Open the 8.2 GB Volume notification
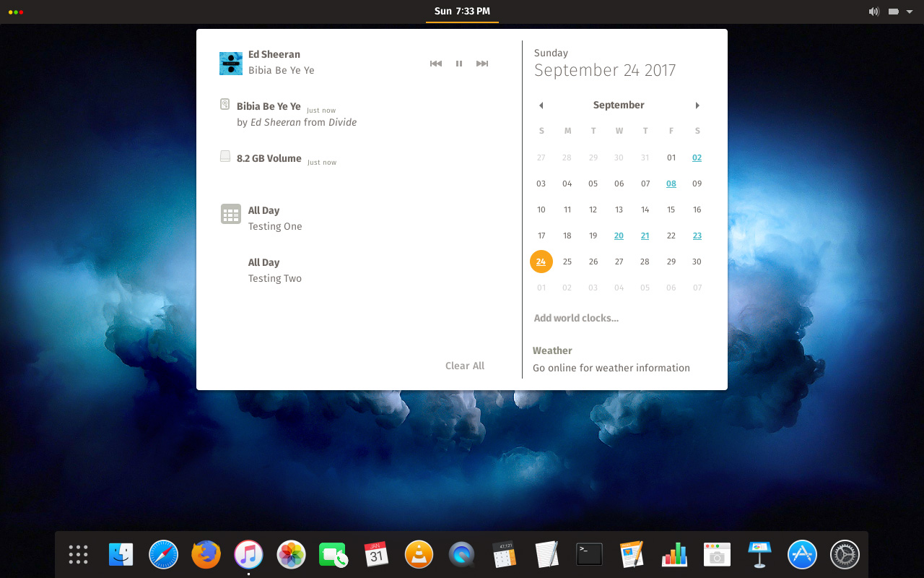 (x=359, y=159)
